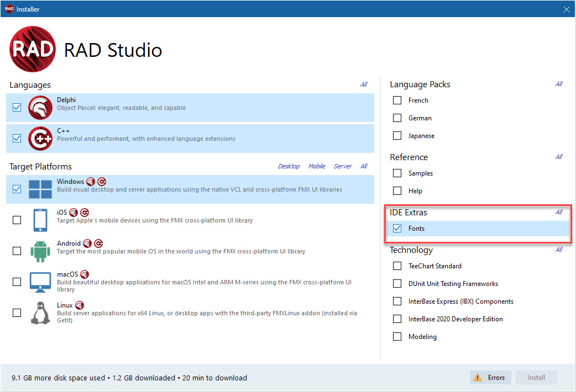Check the French language pack
The height and width of the screenshot is (392, 576).
click(397, 100)
